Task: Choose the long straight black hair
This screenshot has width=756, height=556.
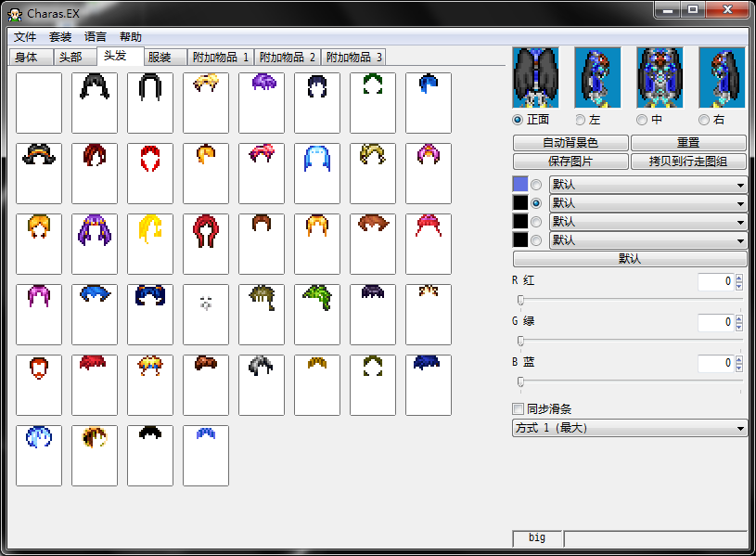Action: (150, 103)
